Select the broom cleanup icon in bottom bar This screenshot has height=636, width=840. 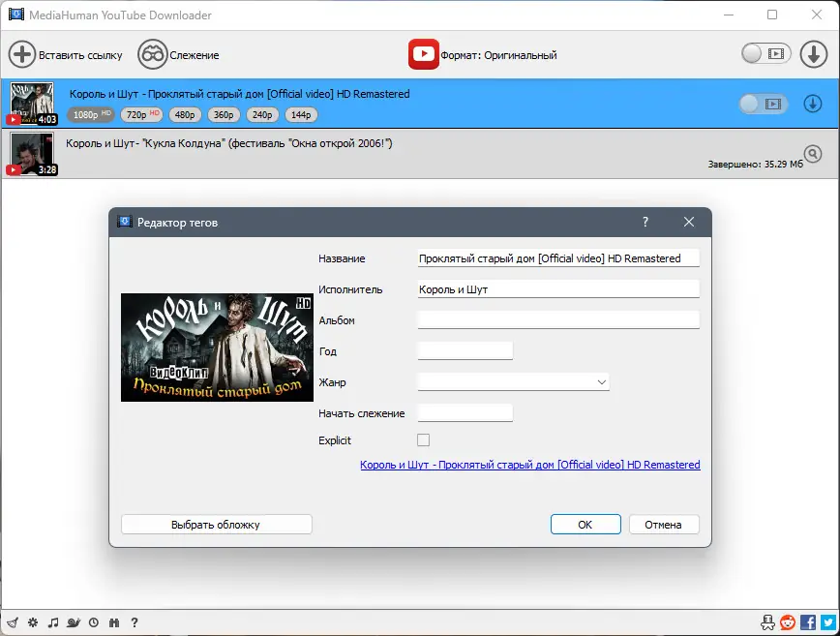click(x=13, y=622)
